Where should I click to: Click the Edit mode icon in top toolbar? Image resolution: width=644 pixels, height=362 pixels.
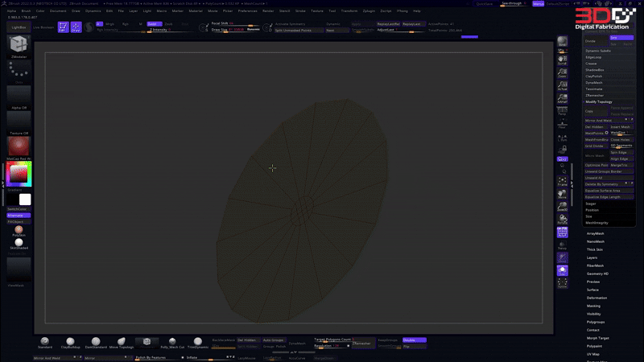63,27
